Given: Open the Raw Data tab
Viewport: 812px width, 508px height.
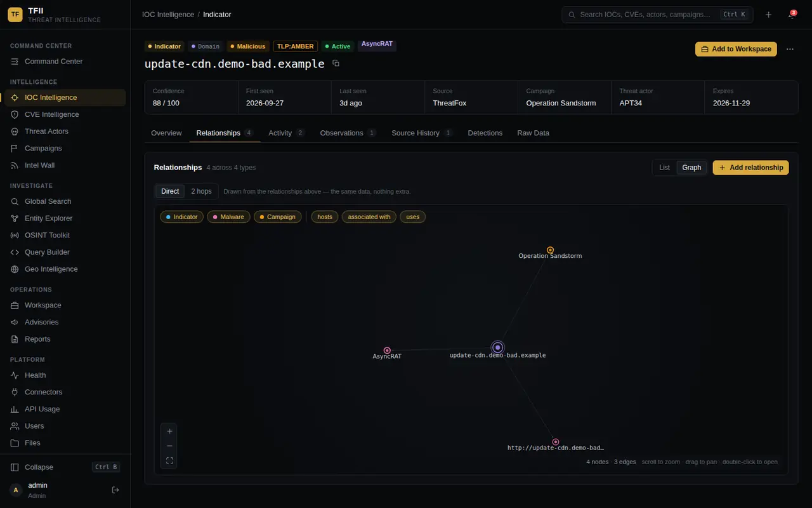Looking at the screenshot, I should (x=534, y=133).
